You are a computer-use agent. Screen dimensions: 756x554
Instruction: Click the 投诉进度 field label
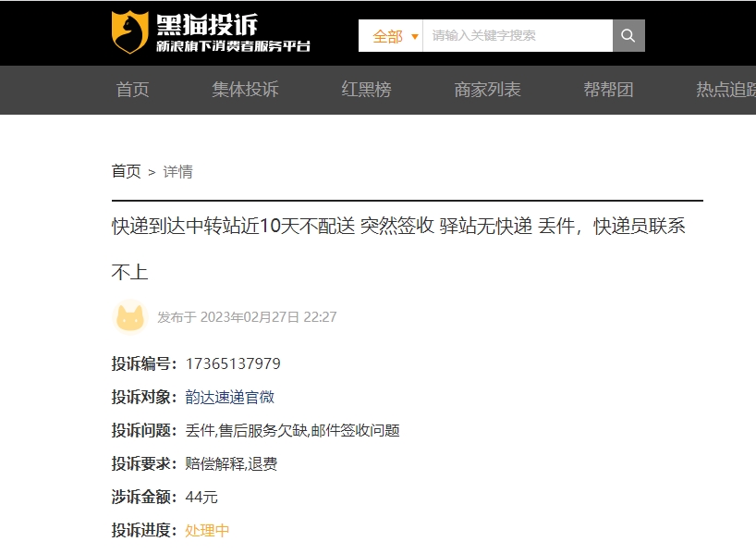click(x=144, y=530)
